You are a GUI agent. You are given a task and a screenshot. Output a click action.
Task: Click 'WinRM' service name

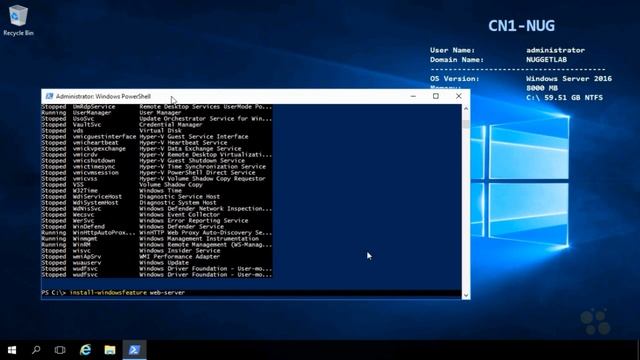82,244
